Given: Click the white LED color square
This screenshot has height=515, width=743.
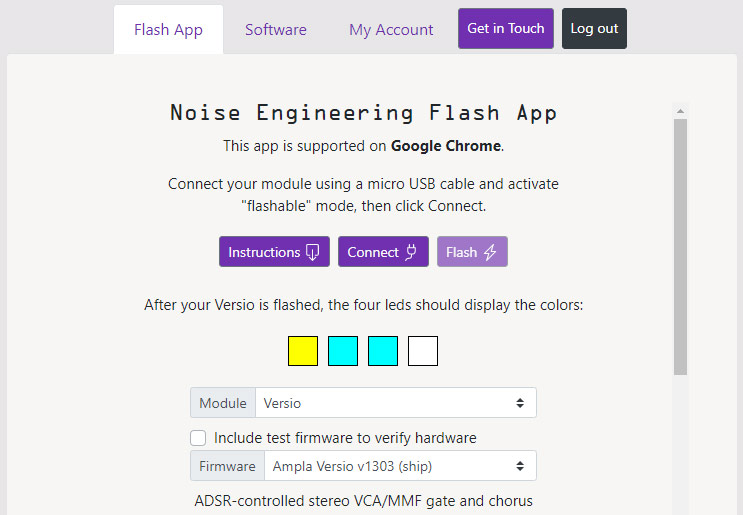Looking at the screenshot, I should [x=423, y=351].
